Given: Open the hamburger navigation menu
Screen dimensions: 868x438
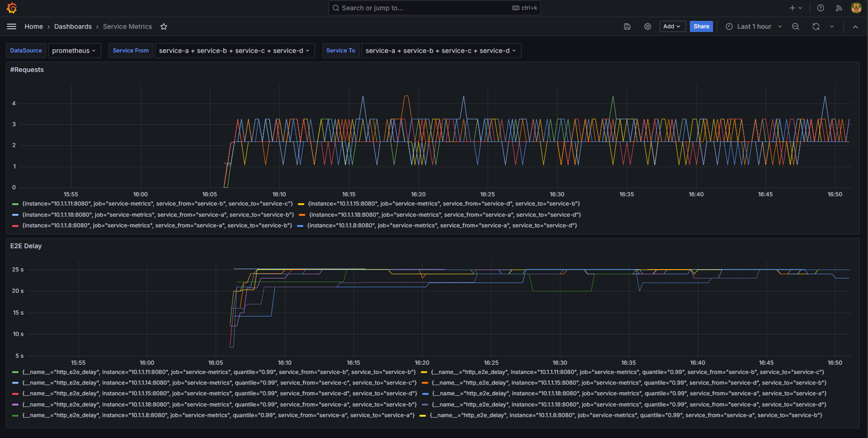Looking at the screenshot, I should (12, 26).
